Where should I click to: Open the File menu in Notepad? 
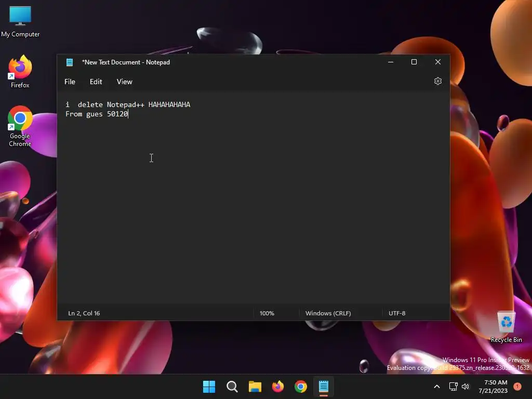tap(70, 82)
